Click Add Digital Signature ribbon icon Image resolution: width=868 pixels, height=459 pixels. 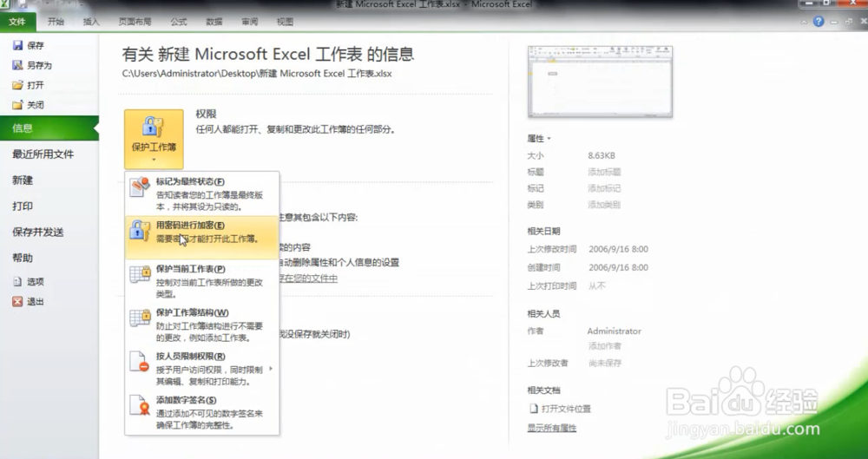click(x=140, y=405)
